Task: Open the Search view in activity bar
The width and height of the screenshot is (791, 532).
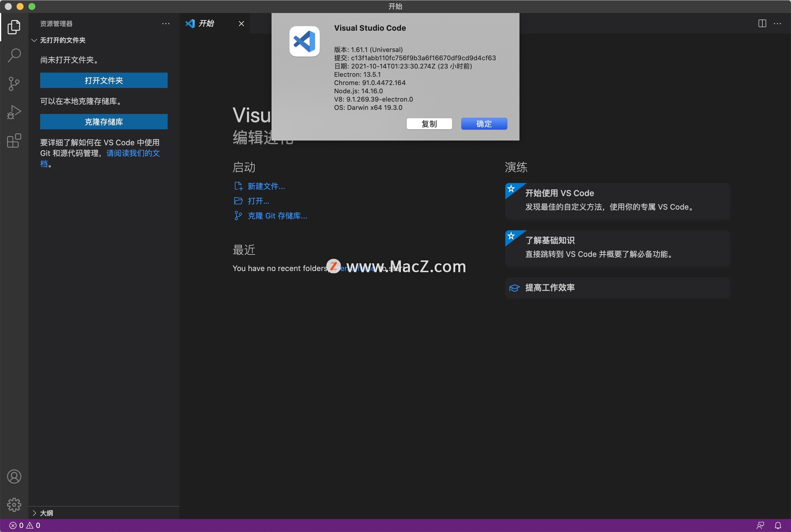Action: (14, 55)
